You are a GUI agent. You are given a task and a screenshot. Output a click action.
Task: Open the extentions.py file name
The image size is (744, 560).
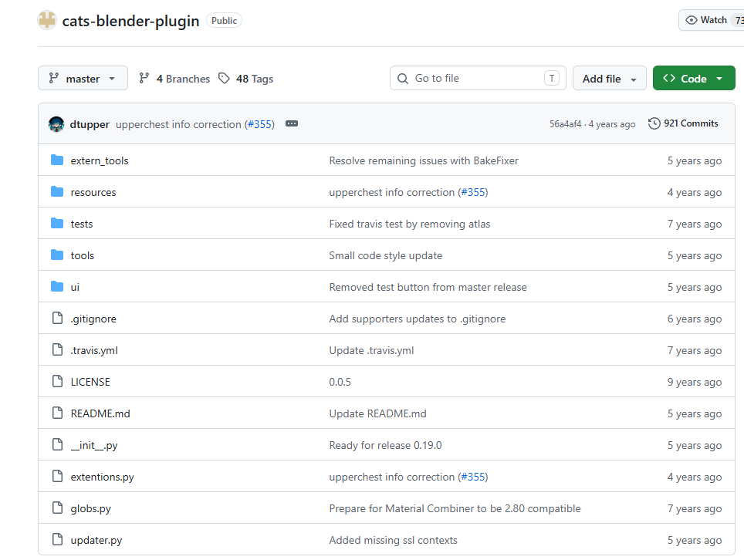[102, 477]
